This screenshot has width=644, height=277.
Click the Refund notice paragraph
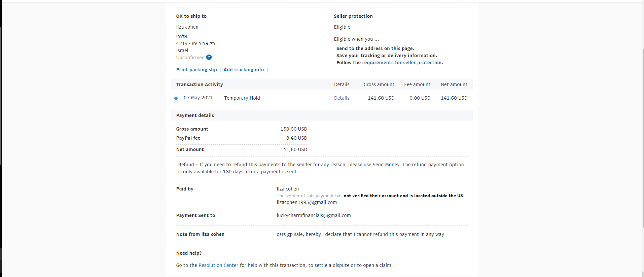point(321,168)
